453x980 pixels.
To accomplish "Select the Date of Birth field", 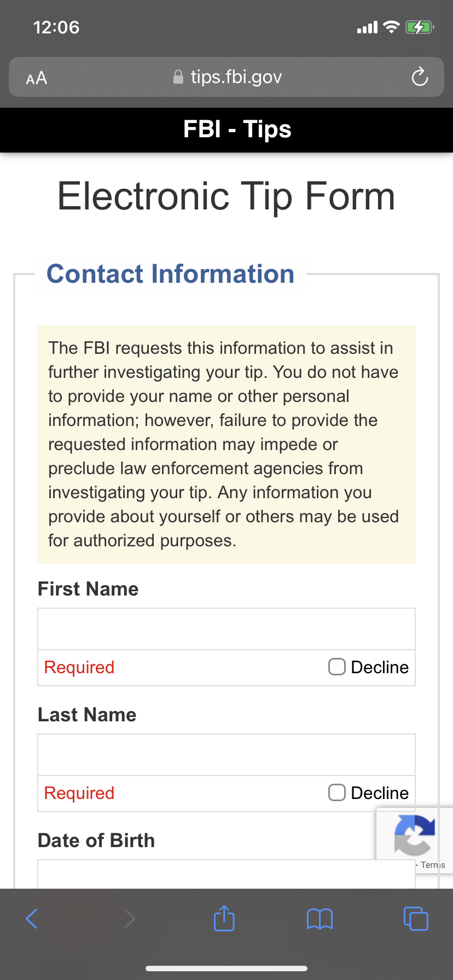I will click(x=226, y=874).
